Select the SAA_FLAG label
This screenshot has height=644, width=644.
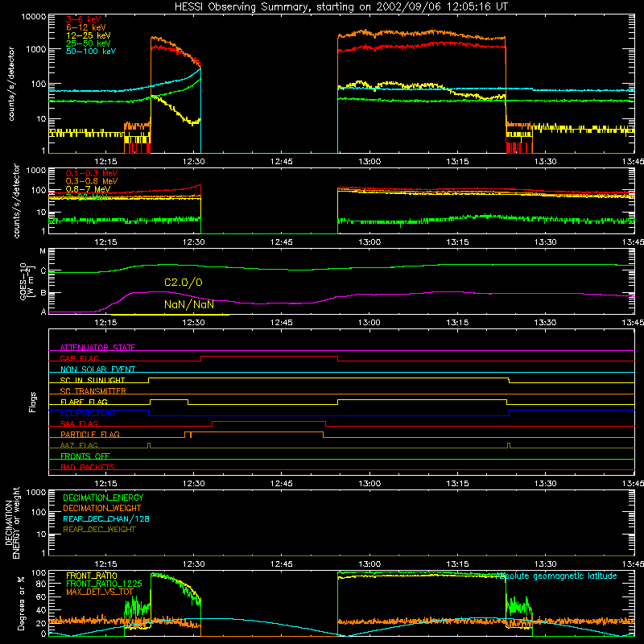(79, 423)
